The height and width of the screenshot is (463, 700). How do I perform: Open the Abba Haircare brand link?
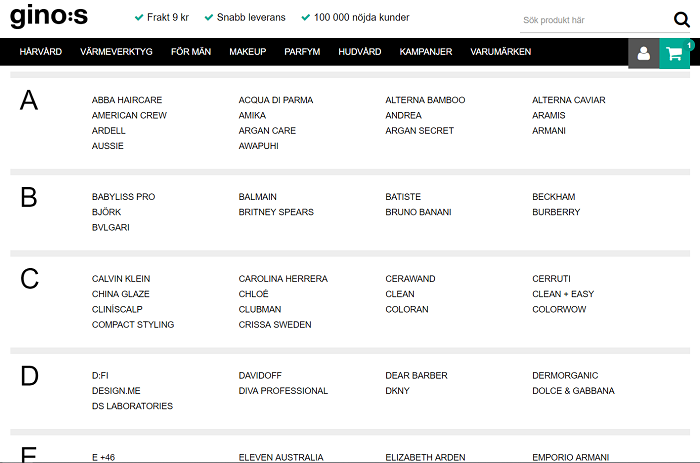point(127,100)
